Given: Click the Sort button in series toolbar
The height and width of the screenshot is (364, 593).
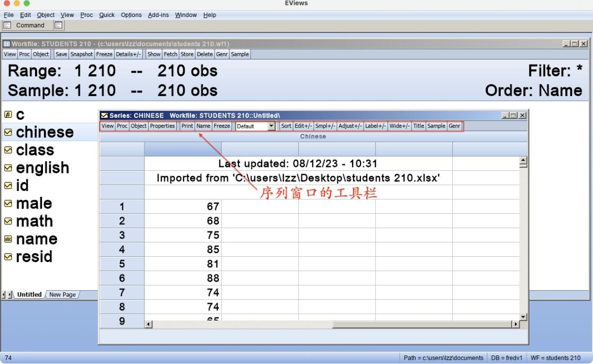Looking at the screenshot, I should [x=286, y=126].
